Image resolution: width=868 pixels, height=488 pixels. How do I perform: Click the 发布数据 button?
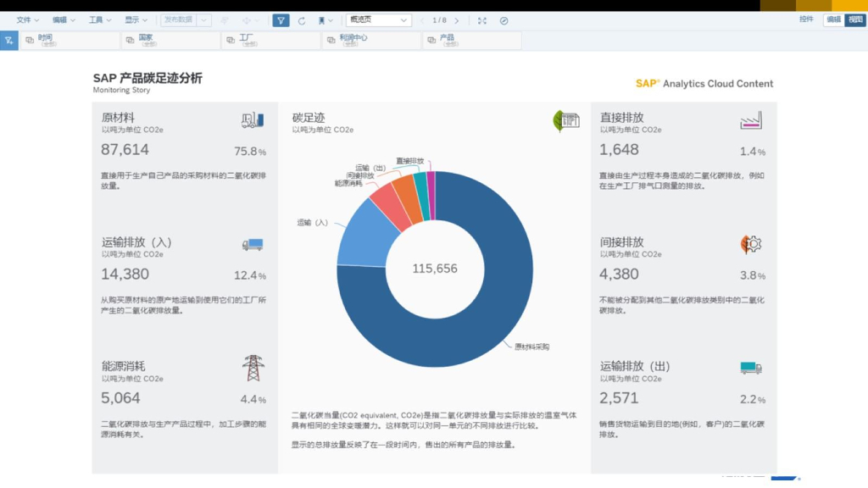pos(180,20)
